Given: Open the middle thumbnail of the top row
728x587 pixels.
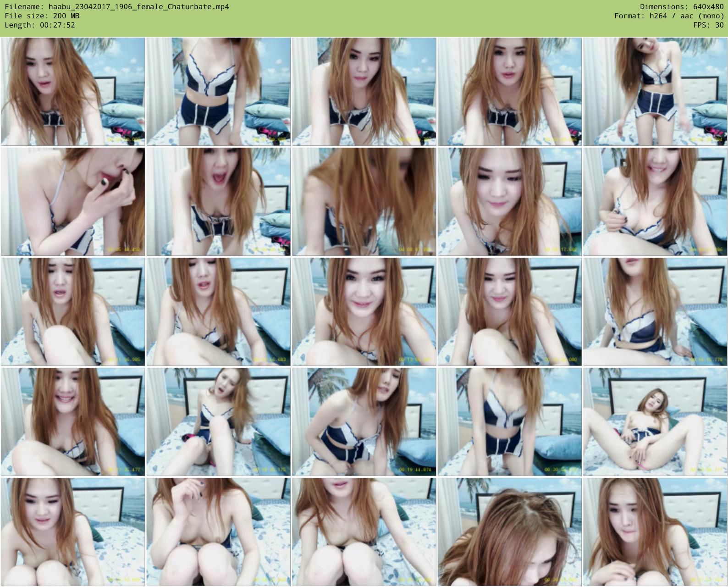Looking at the screenshot, I should click(364, 92).
